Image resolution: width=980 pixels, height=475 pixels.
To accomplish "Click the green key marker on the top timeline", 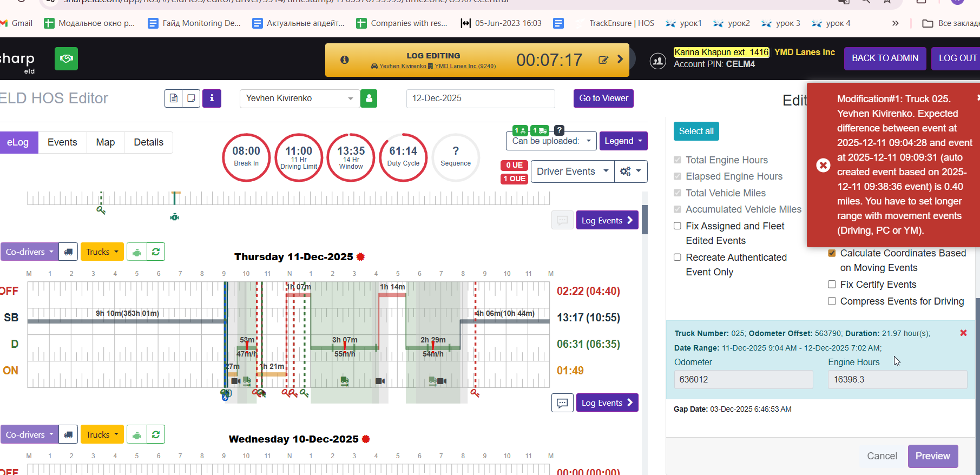I will pyautogui.click(x=101, y=210).
